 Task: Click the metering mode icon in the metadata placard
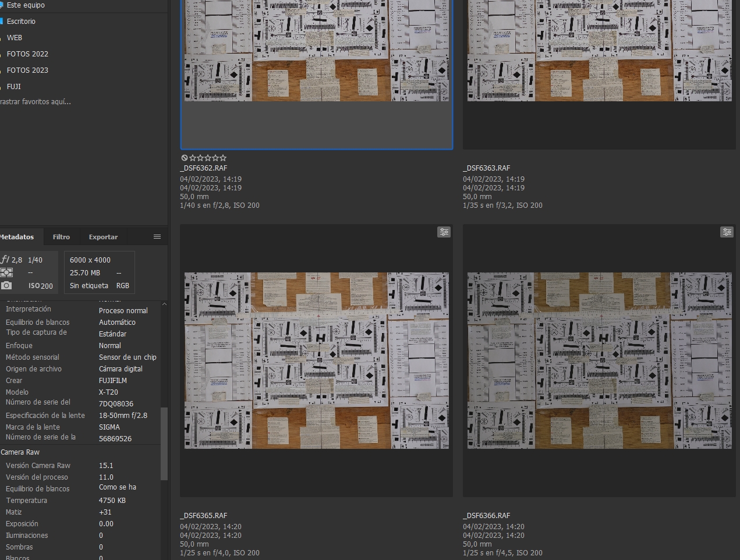[6, 272]
